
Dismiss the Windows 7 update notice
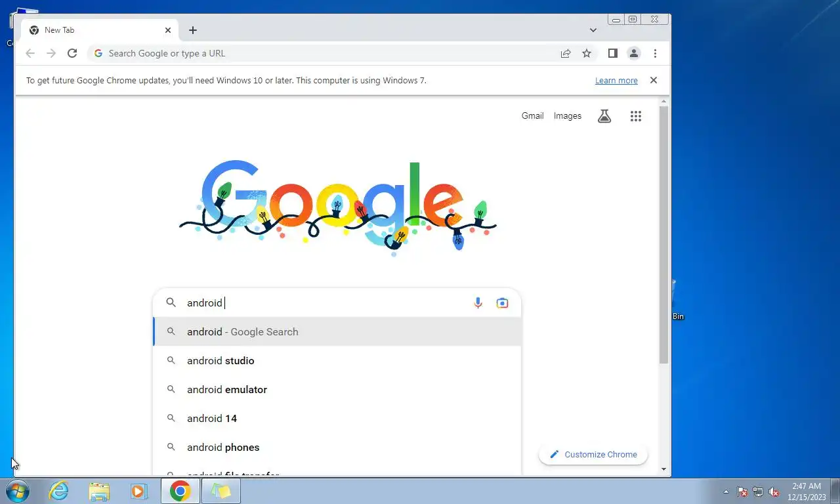pyautogui.click(x=653, y=80)
